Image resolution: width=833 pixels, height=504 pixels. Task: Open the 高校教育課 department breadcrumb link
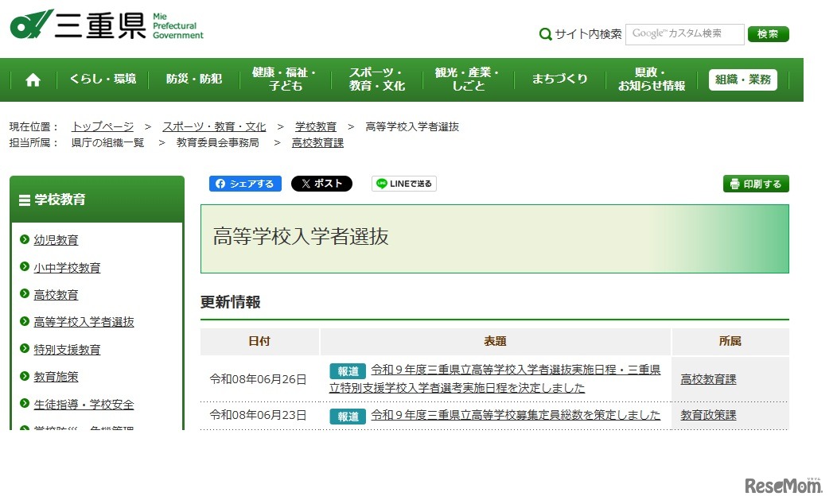coord(317,143)
